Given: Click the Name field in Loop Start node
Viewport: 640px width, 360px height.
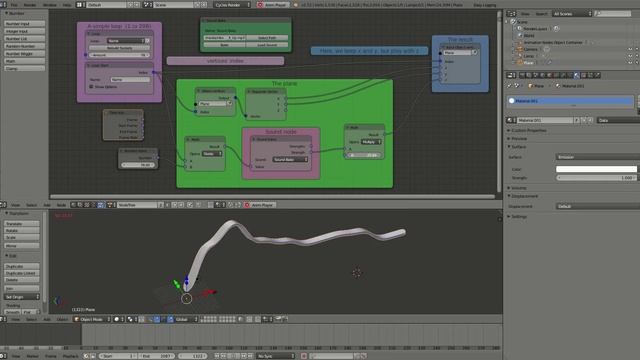Looking at the screenshot, I should pos(130,80).
